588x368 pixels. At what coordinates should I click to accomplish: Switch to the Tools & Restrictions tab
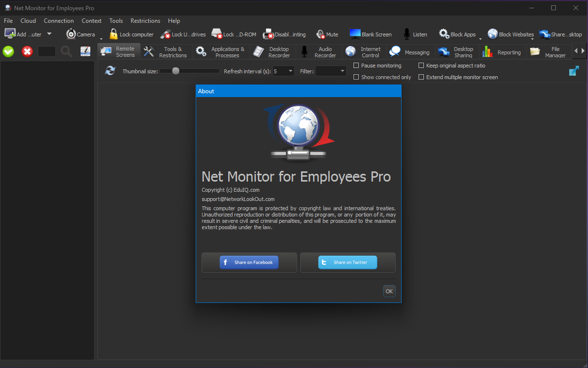(x=166, y=52)
